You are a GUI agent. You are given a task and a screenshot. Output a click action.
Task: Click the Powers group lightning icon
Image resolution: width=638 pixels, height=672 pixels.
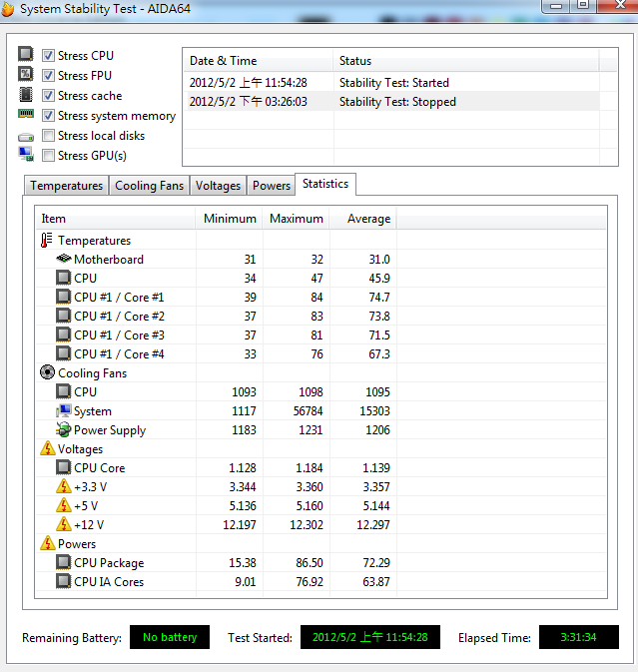[48, 543]
